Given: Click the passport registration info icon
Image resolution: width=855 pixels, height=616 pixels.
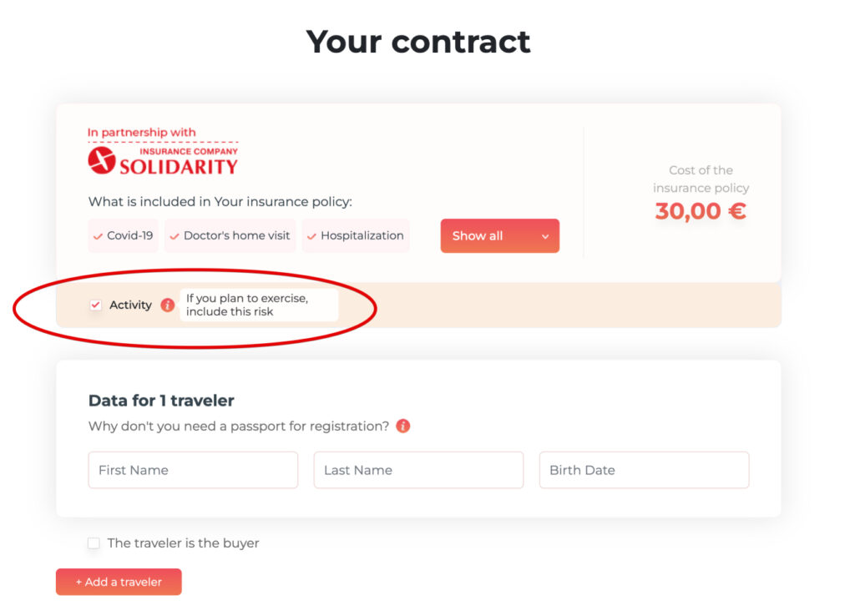Looking at the screenshot, I should point(403,426).
